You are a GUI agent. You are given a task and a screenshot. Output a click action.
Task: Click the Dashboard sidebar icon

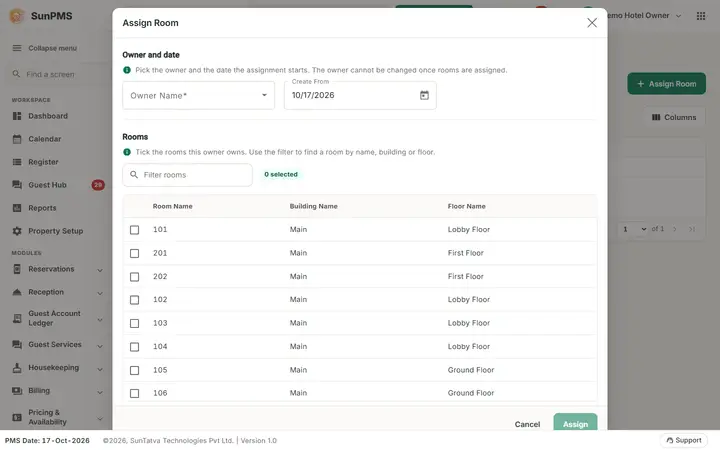pos(17,116)
